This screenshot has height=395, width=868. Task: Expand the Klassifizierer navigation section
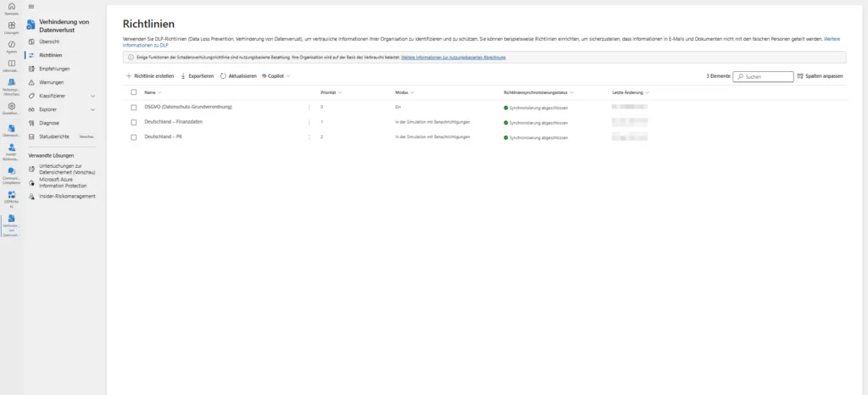click(92, 96)
